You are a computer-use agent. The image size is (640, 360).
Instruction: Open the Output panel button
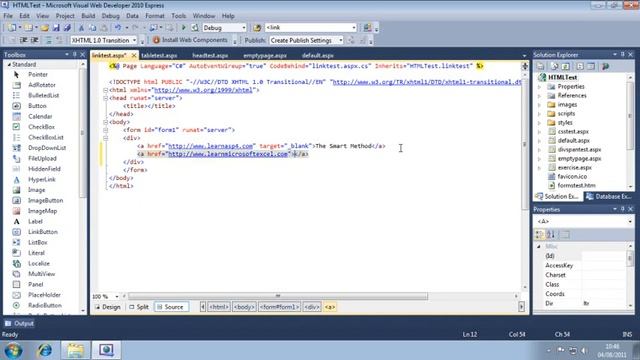point(19,324)
